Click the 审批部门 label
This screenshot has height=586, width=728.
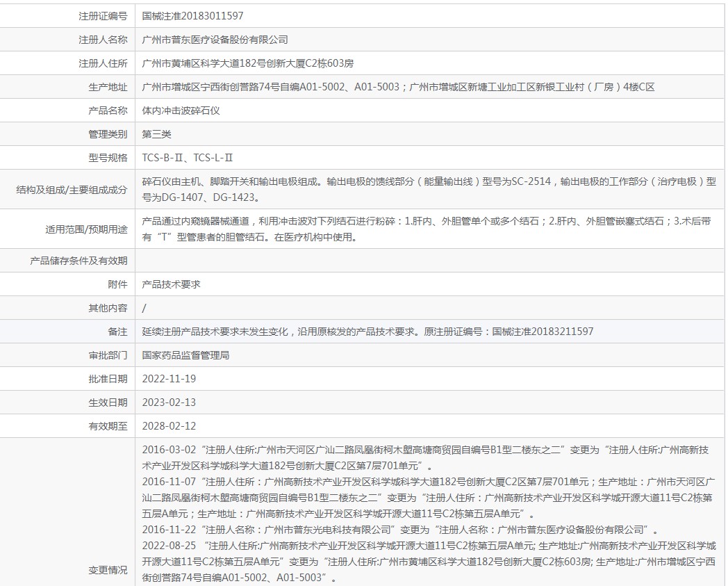click(x=108, y=356)
